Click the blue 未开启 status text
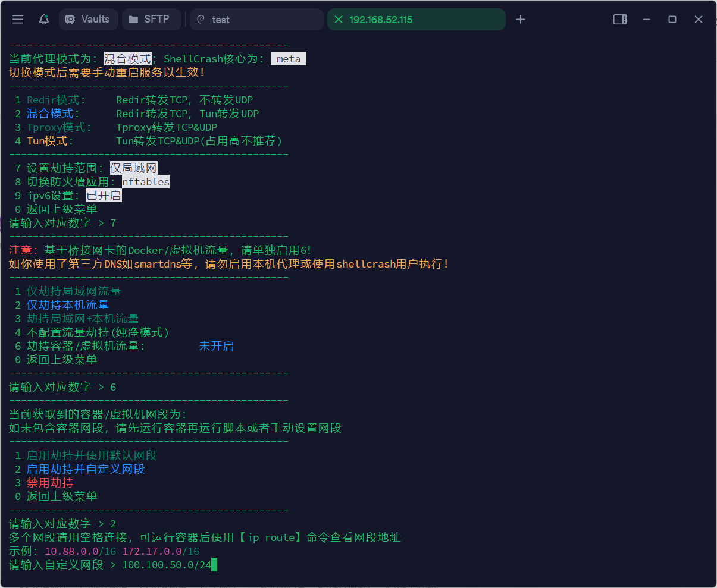 [x=216, y=345]
